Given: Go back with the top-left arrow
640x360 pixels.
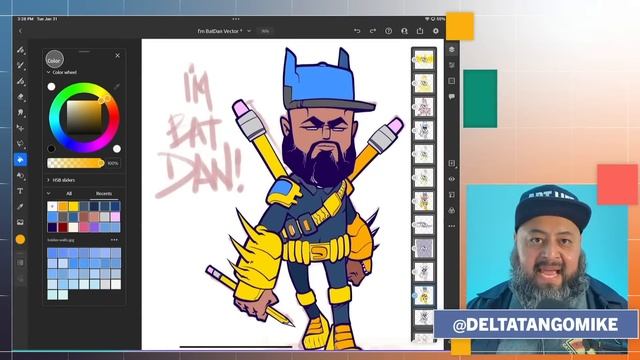Looking at the screenshot, I should (x=20, y=31).
